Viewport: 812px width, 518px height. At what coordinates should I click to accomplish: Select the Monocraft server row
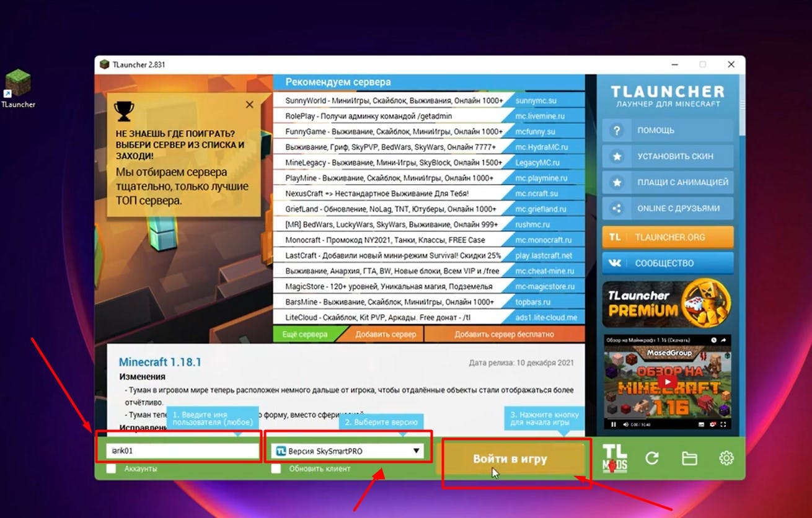click(428, 240)
